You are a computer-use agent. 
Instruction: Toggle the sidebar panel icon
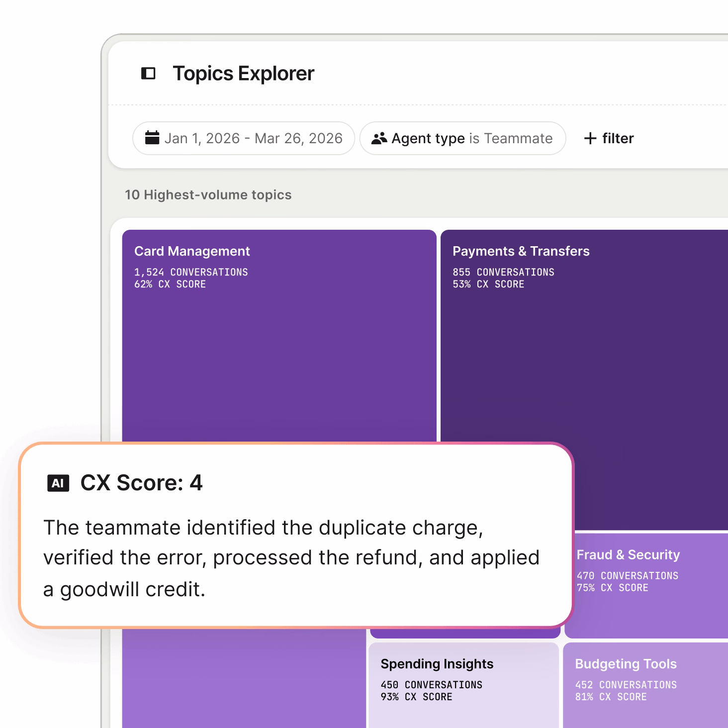148,74
